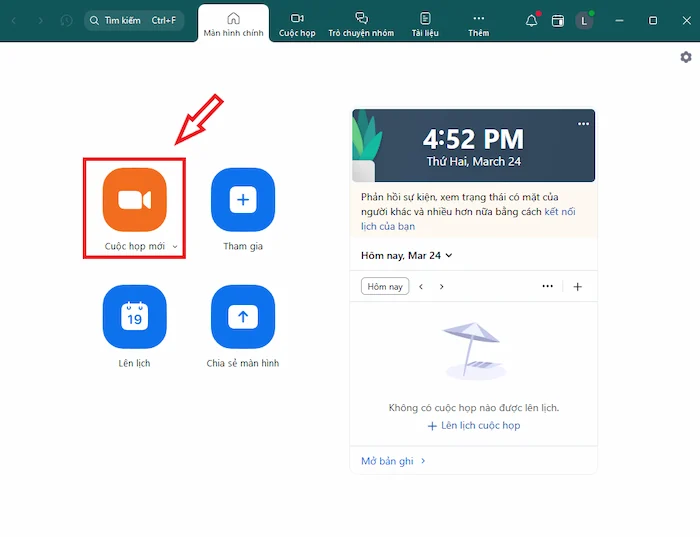Click the Lên lịch cuộc họp link
The width and height of the screenshot is (700, 537).
tap(474, 425)
